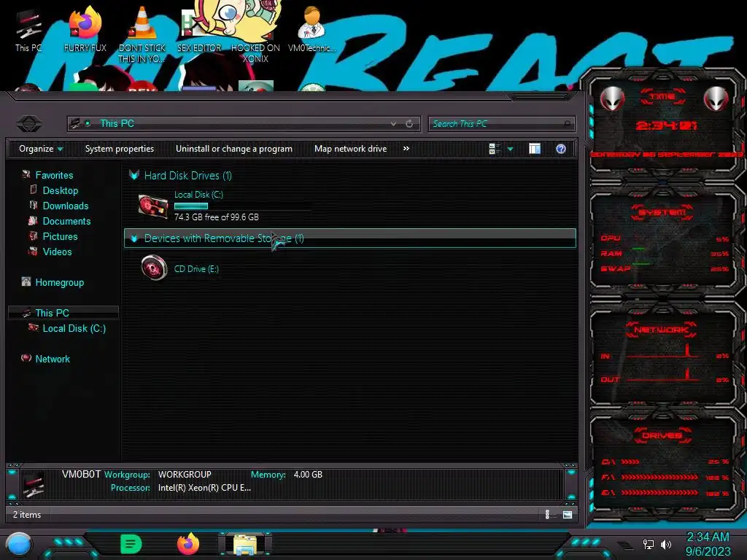Click the Intel Xeon processor text
This screenshot has width=747, height=560.
204,488
